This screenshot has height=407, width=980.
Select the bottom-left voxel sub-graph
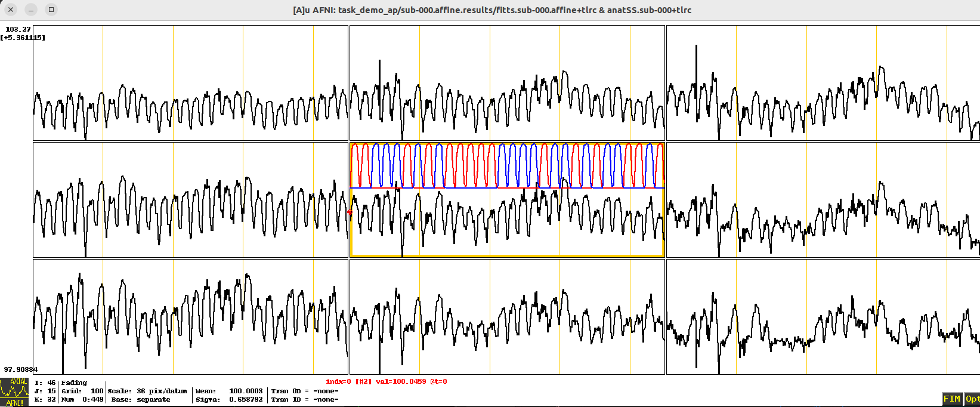(x=190, y=317)
